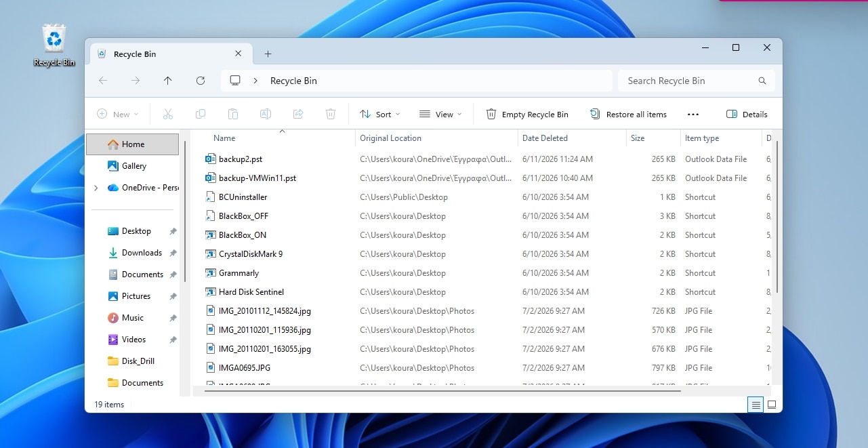This screenshot has height=448, width=868.
Task: Click the pin icon beside Downloads
Action: pyautogui.click(x=173, y=253)
